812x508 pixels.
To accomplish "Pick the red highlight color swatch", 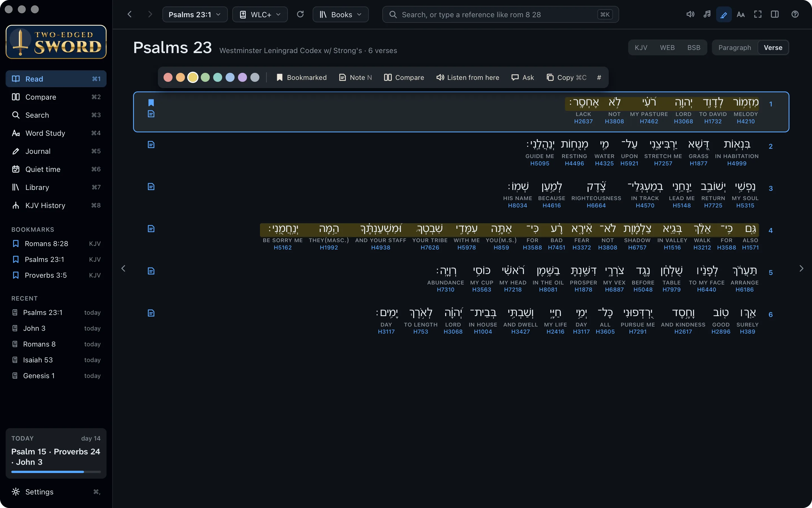I will click(168, 78).
